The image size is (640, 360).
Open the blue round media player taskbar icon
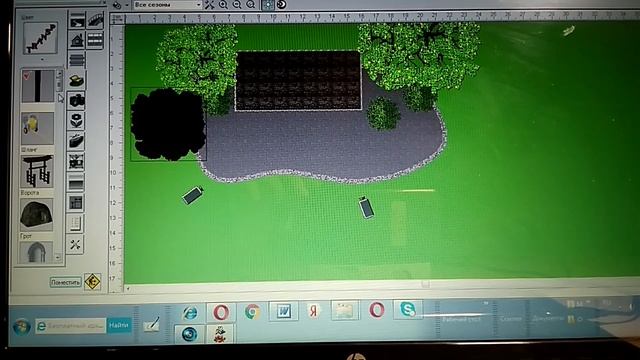tap(189, 334)
